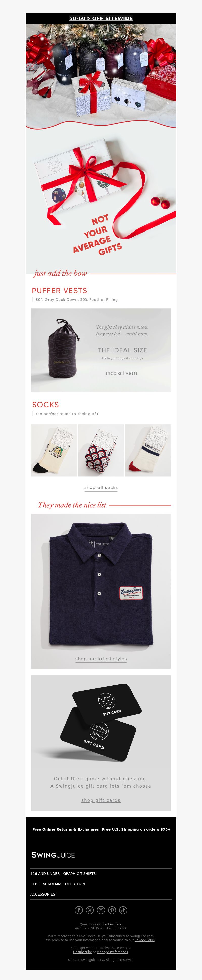Open the TikTok social icon
This screenshot has height=980, width=202.
[x=123, y=910]
